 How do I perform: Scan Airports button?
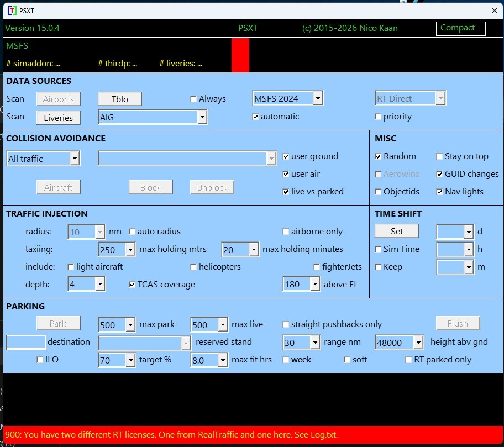58,99
